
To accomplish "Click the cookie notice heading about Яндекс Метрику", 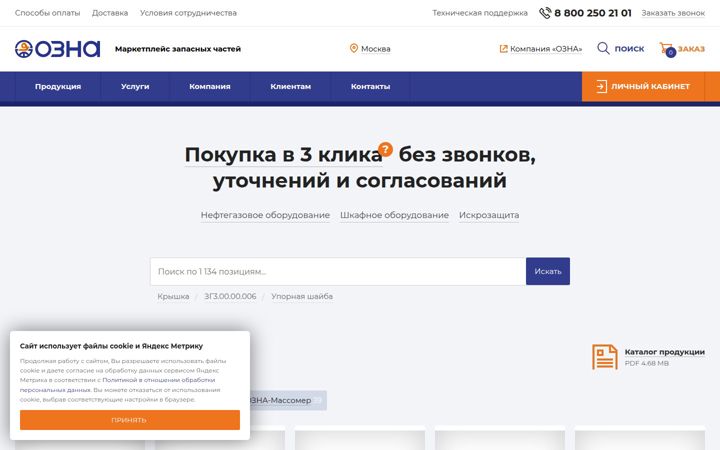I will point(111,346).
